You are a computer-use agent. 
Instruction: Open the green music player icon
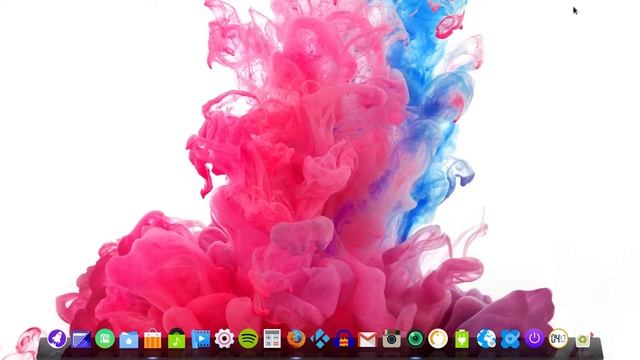click(x=176, y=339)
